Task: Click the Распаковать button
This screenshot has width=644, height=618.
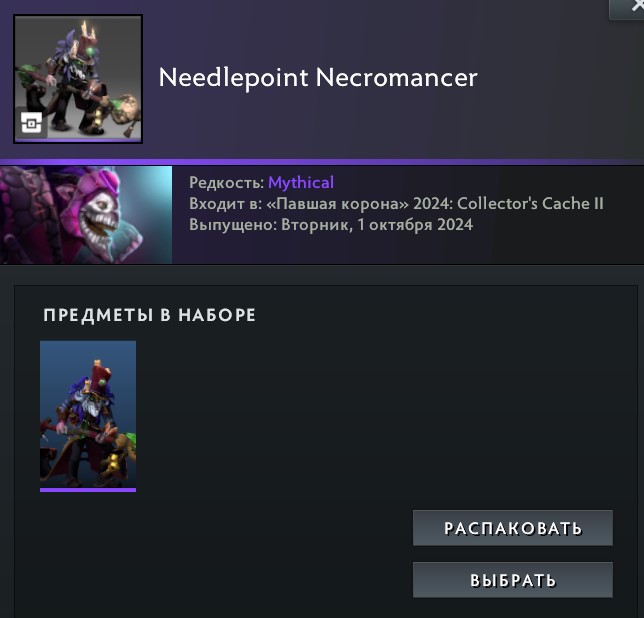Action: click(513, 528)
